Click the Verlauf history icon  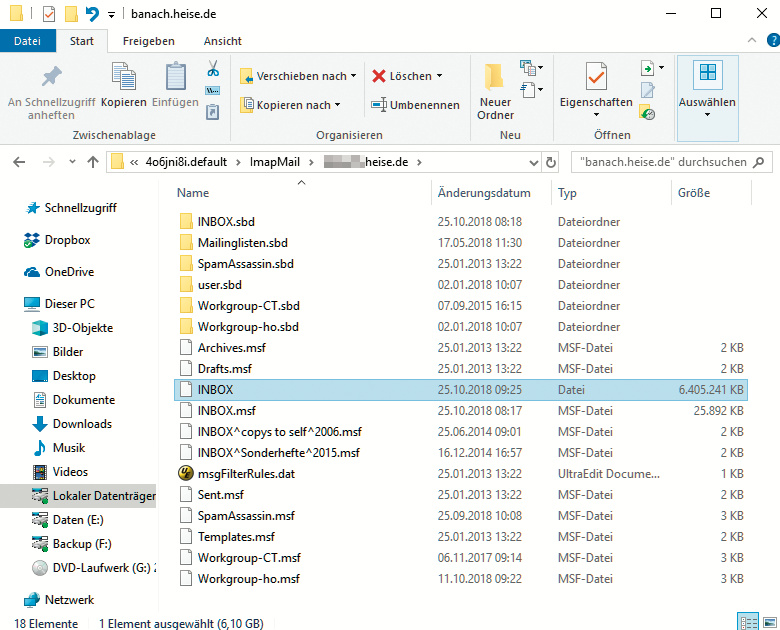tap(647, 113)
